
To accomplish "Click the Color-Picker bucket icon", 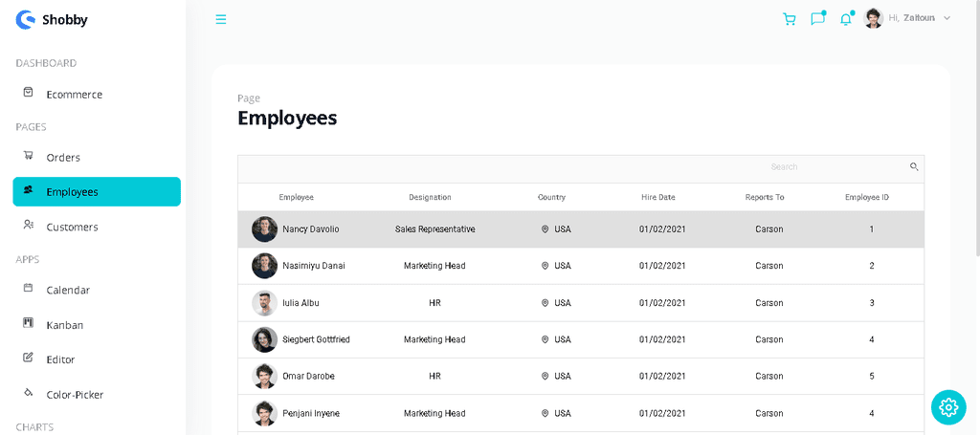I will pyautogui.click(x=28, y=393).
